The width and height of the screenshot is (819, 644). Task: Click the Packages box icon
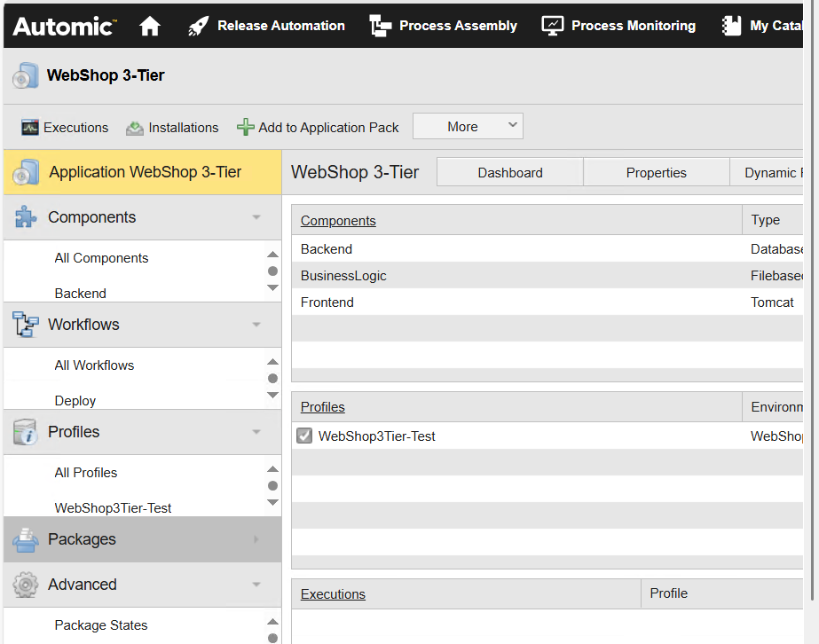pyautogui.click(x=25, y=539)
